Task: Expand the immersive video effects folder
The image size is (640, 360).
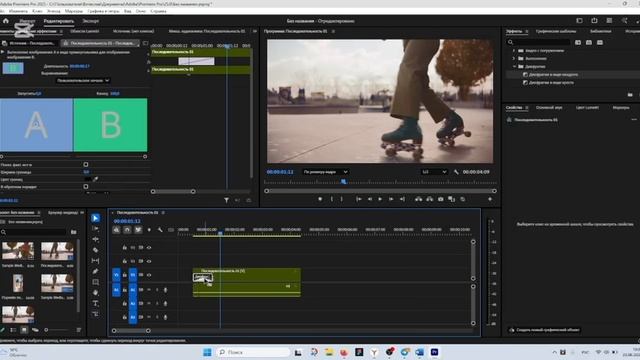Action: tap(514, 51)
